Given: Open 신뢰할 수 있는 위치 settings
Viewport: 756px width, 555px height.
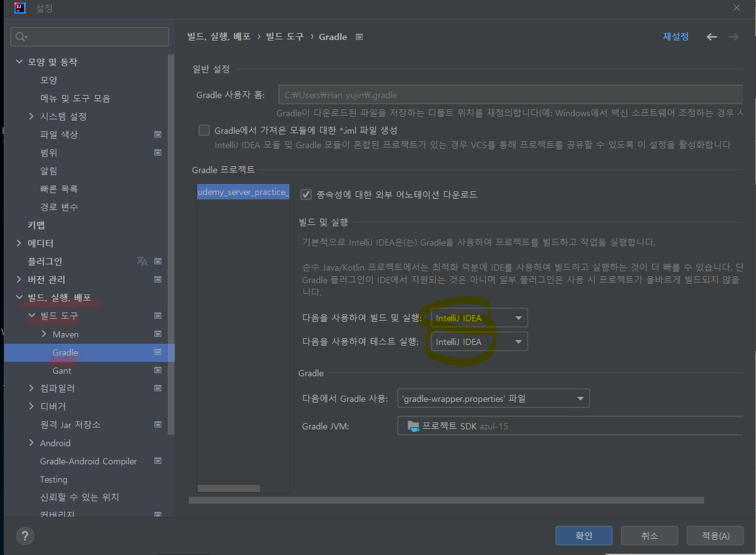Looking at the screenshot, I should 79,497.
